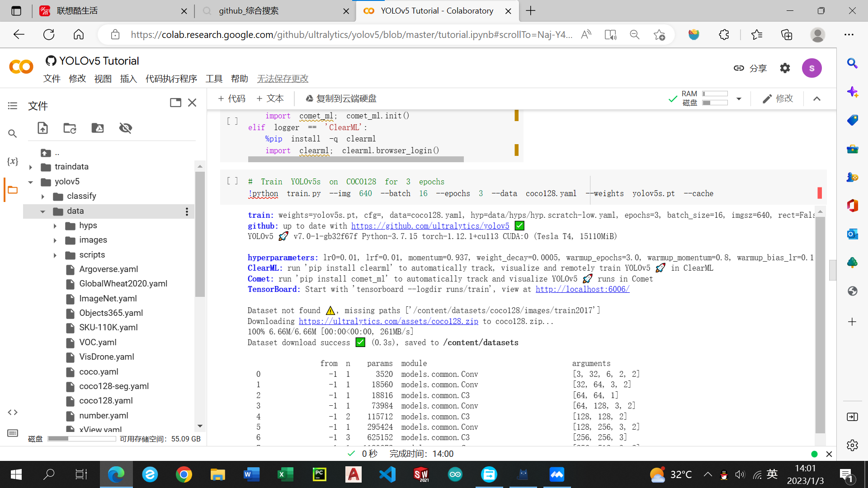
Task: Open Colab settings gear icon
Action: [785, 68]
